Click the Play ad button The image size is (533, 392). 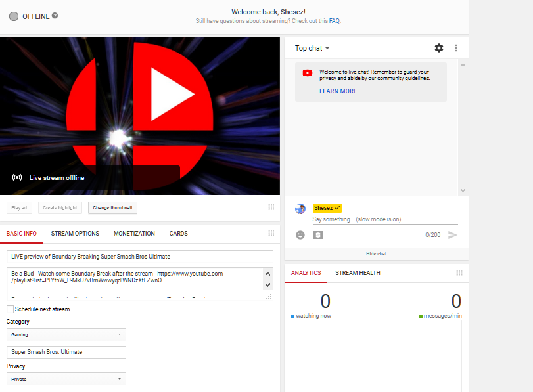[19, 208]
